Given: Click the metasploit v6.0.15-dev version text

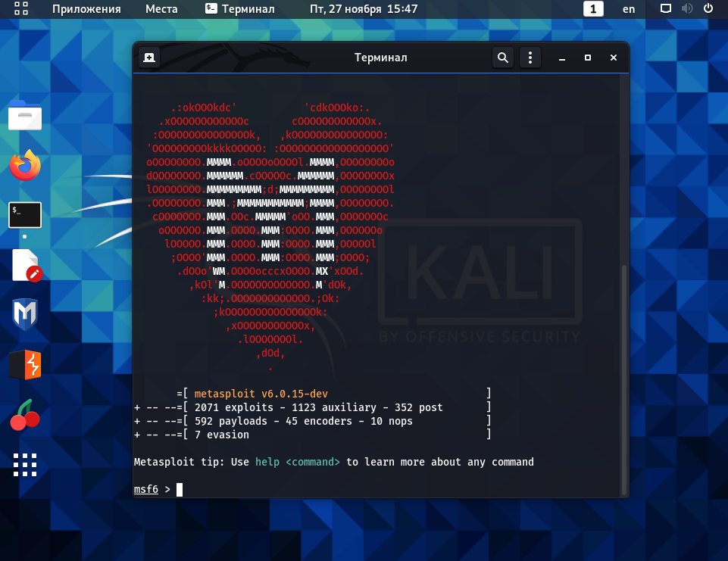Looking at the screenshot, I should pyautogui.click(x=261, y=394).
